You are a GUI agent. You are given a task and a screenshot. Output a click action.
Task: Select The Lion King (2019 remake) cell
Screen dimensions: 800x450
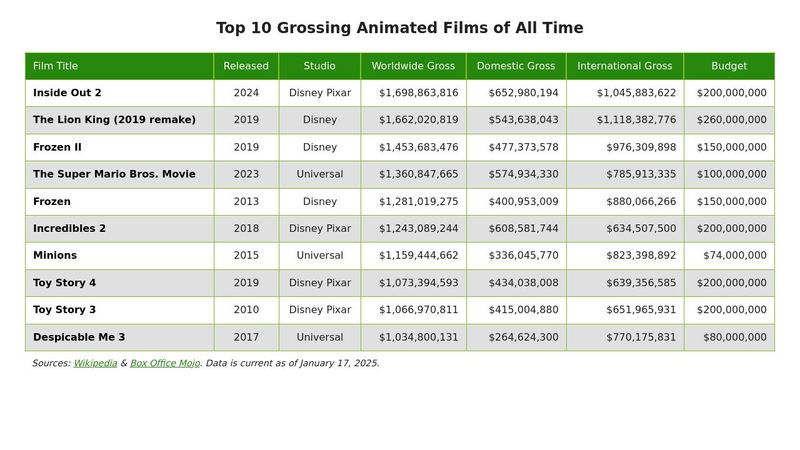[x=114, y=120]
